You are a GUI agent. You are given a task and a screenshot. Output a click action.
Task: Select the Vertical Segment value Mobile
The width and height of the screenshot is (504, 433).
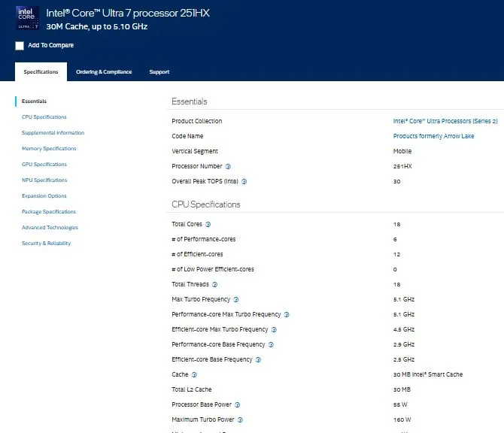point(402,151)
